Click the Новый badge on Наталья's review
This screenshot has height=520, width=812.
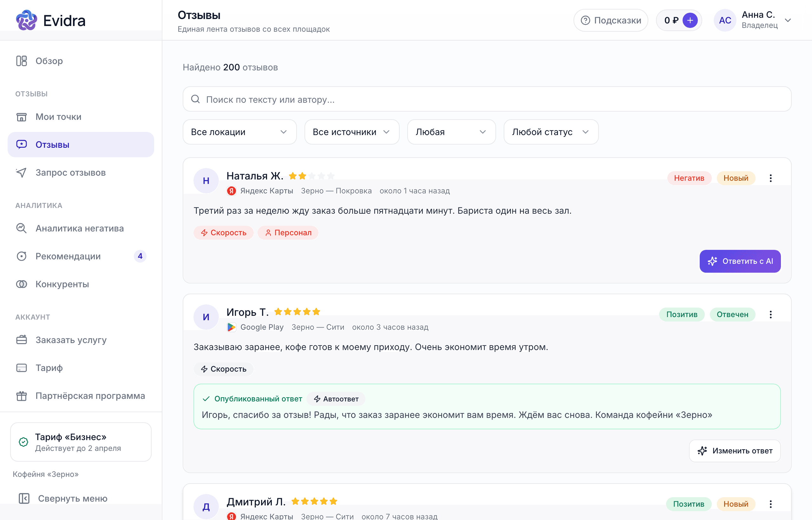tap(736, 178)
